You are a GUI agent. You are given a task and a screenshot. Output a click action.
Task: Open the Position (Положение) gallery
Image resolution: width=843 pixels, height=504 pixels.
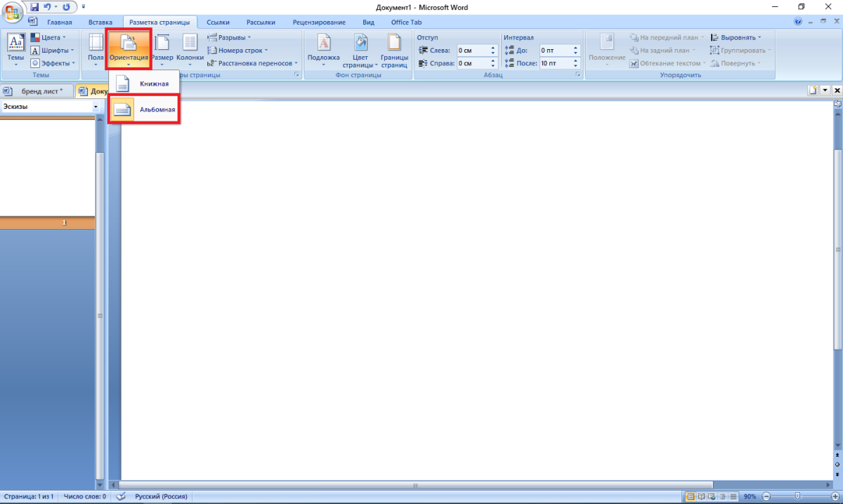pyautogui.click(x=607, y=51)
